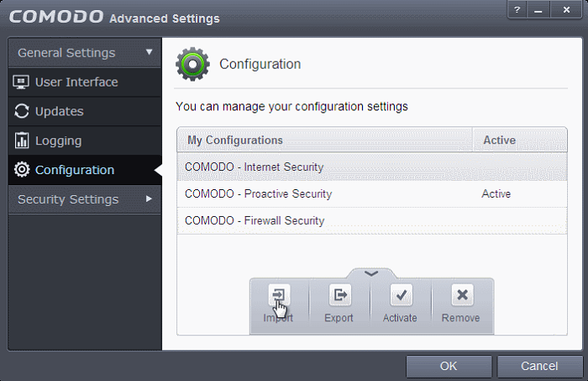Click the Activate checkmark icon
This screenshot has width=588, height=381.
(x=401, y=294)
